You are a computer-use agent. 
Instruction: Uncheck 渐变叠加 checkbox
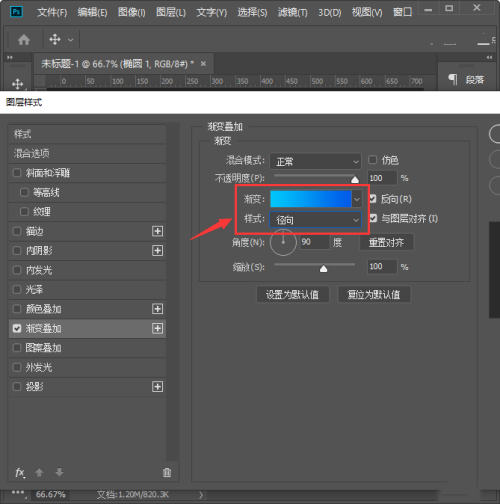[17, 328]
